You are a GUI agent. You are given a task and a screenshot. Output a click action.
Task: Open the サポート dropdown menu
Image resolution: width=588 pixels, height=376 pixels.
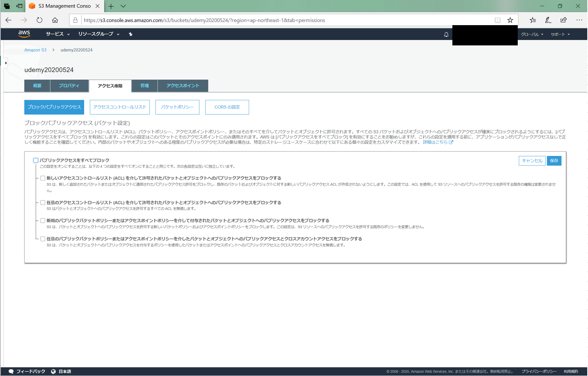click(560, 35)
